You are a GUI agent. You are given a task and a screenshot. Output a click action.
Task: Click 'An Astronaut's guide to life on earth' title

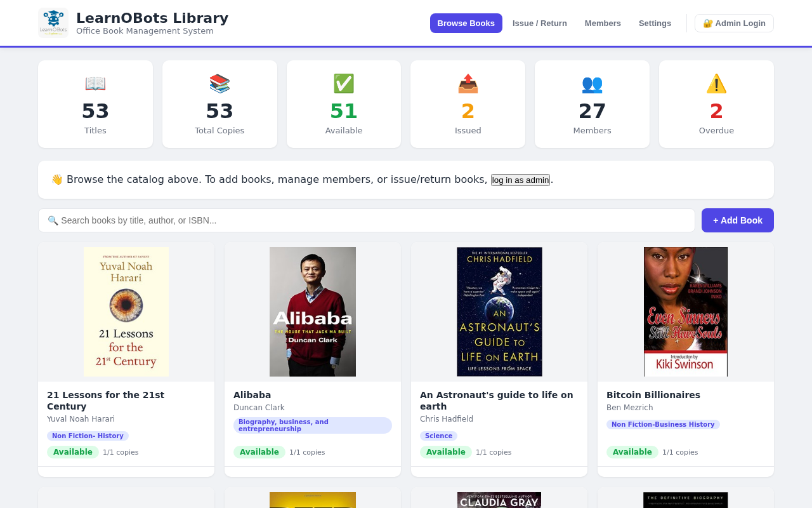(497, 401)
